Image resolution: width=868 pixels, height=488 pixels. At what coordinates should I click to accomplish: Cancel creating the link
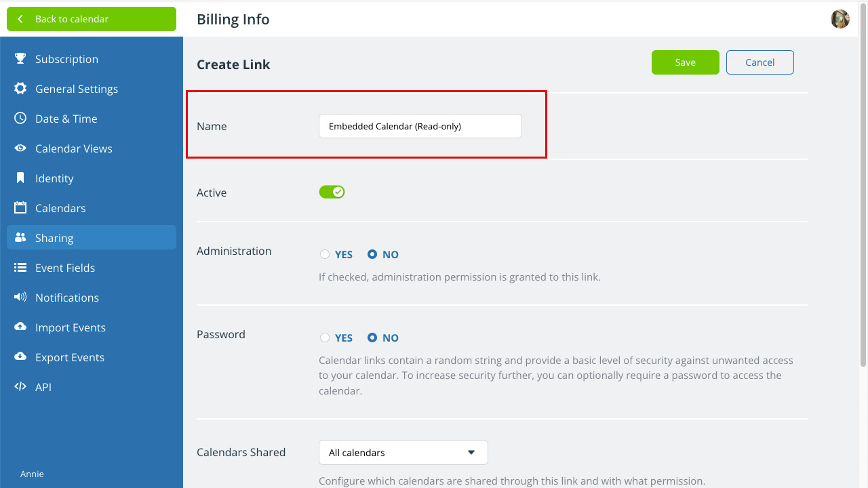tap(760, 62)
